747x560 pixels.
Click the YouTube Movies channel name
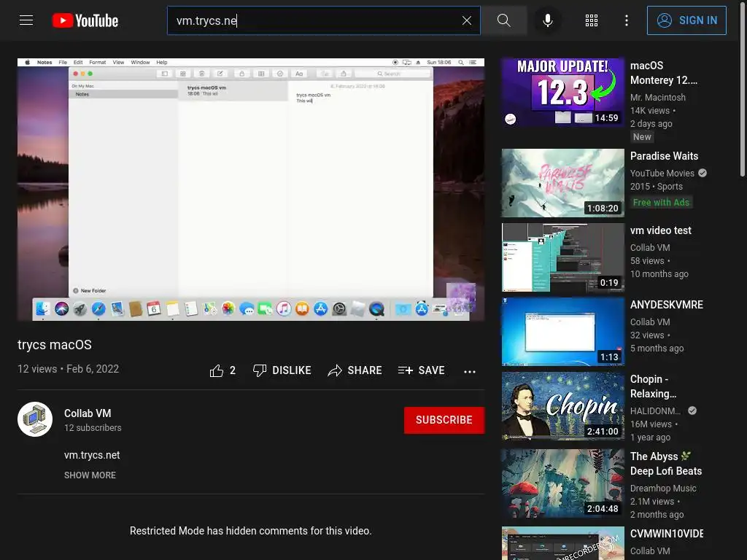click(x=662, y=174)
